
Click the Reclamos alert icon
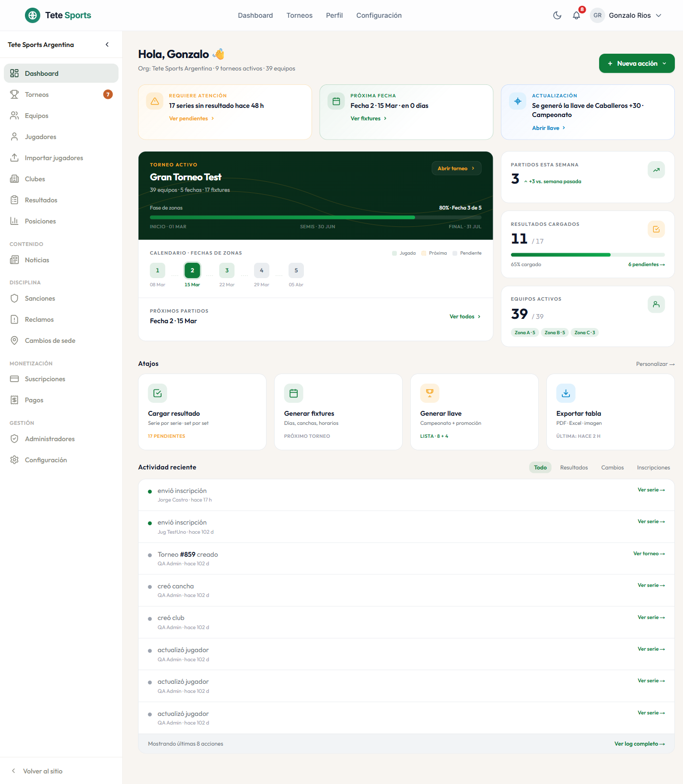pos(14,319)
